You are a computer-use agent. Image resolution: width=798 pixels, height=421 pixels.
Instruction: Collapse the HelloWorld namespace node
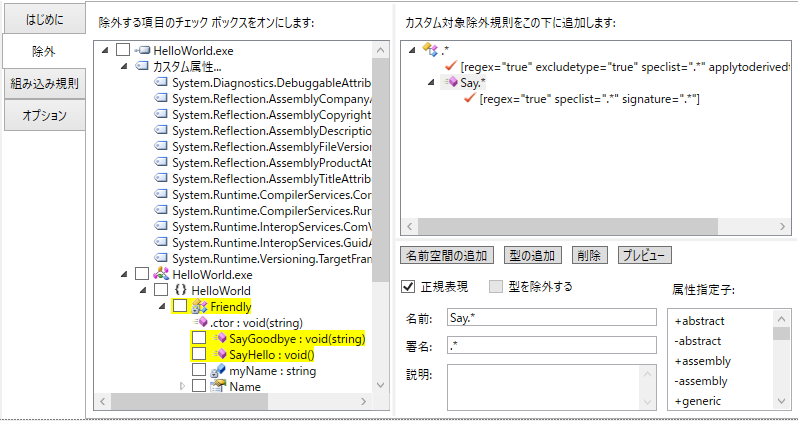pos(144,290)
